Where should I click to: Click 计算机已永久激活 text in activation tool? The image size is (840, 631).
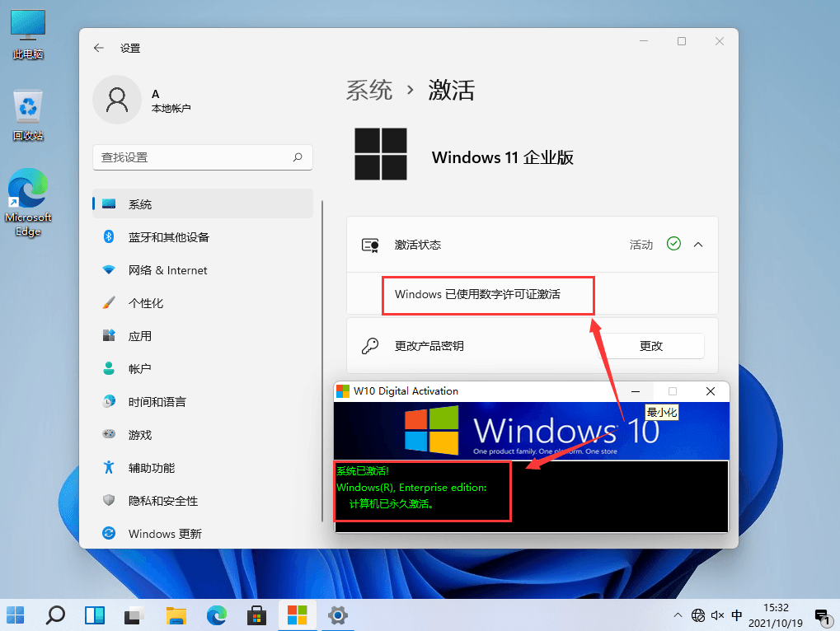click(391, 504)
